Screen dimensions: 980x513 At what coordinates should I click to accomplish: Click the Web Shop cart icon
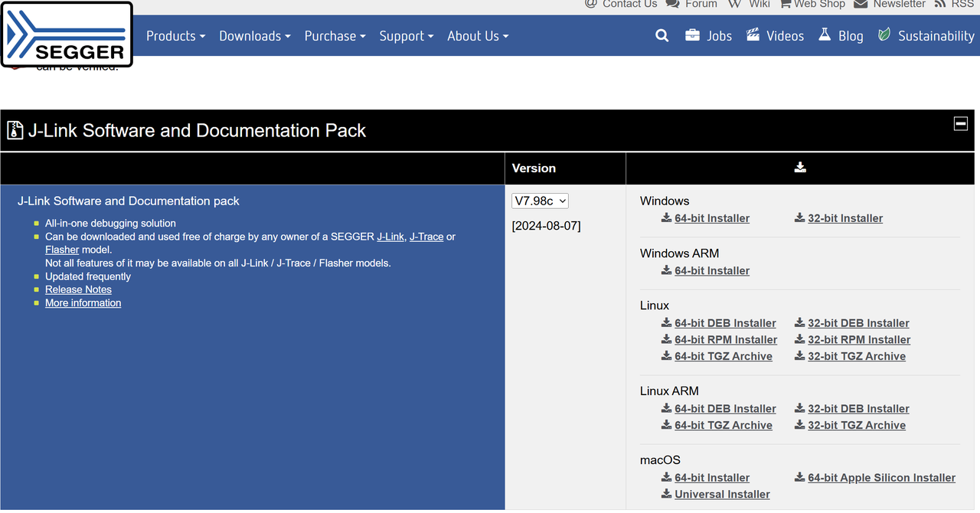[x=786, y=4]
